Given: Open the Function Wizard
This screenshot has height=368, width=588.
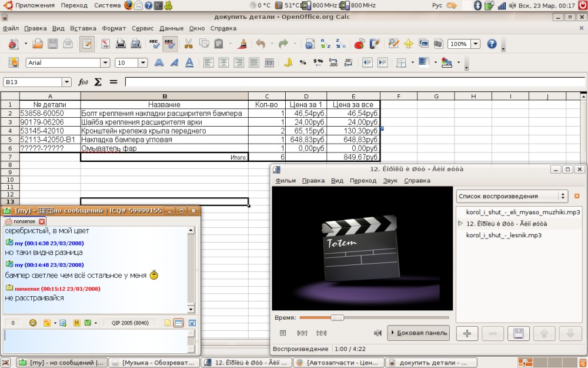Looking at the screenshot, I should click(x=83, y=82).
